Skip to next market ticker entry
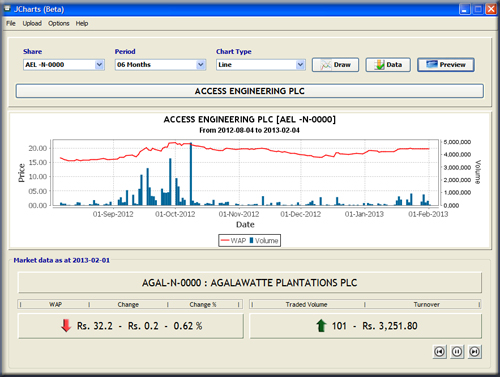500x377 pixels. pos(475,352)
